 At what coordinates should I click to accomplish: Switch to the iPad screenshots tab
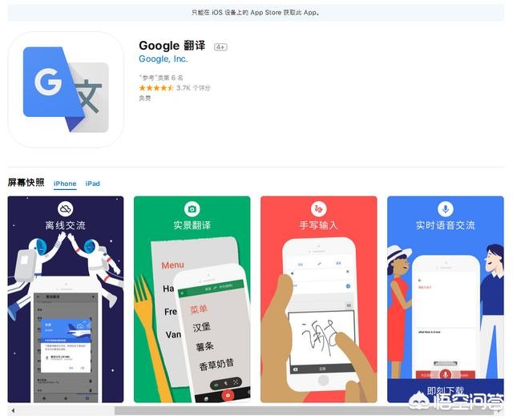[x=93, y=184]
